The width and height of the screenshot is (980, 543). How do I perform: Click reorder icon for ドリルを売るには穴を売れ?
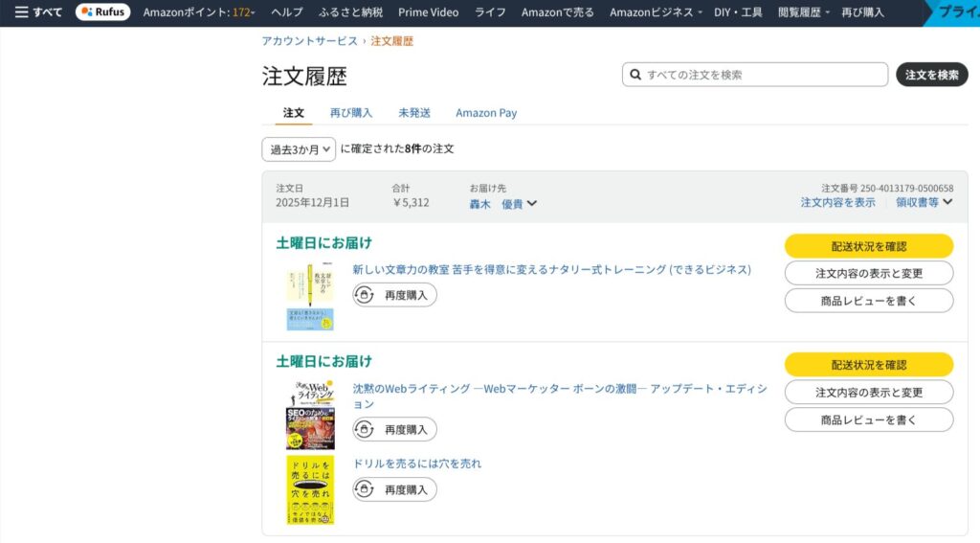pos(365,489)
